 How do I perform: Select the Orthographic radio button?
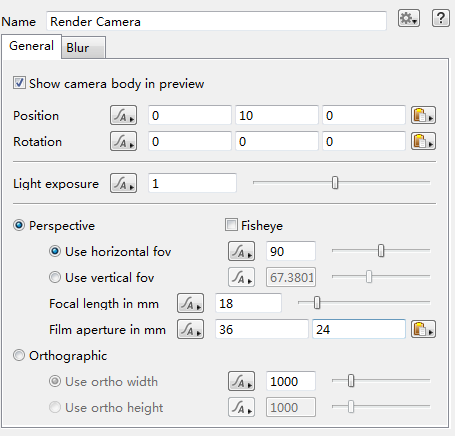point(19,355)
